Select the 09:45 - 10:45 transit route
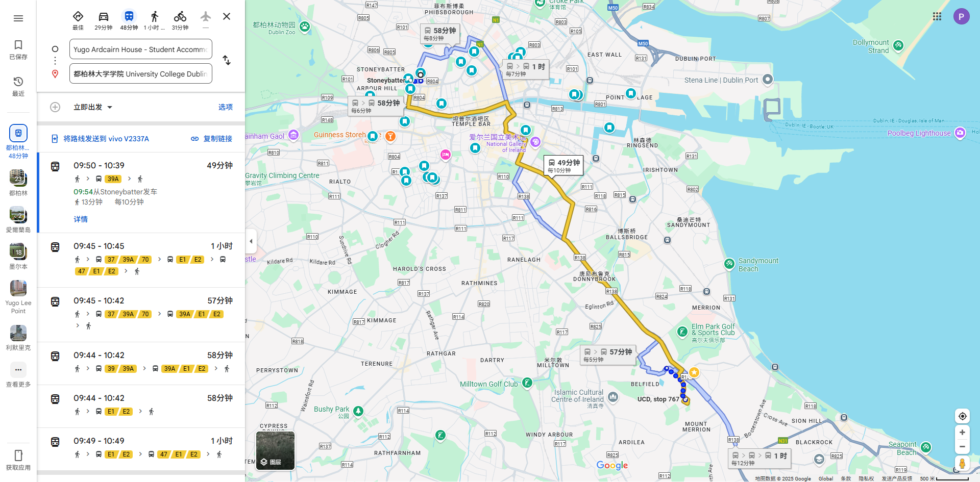This screenshot has height=482, width=980. (141, 260)
